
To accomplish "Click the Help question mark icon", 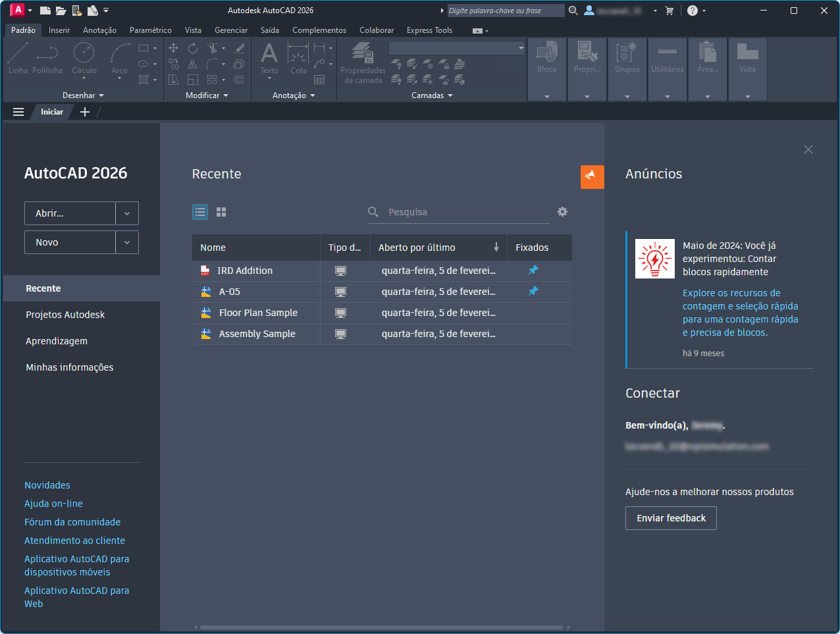I will pos(693,11).
